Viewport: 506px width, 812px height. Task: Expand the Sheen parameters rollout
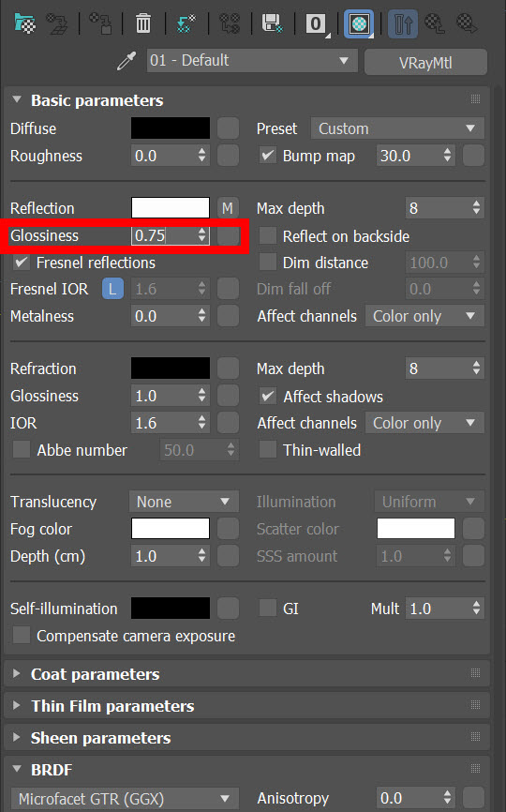(17, 737)
